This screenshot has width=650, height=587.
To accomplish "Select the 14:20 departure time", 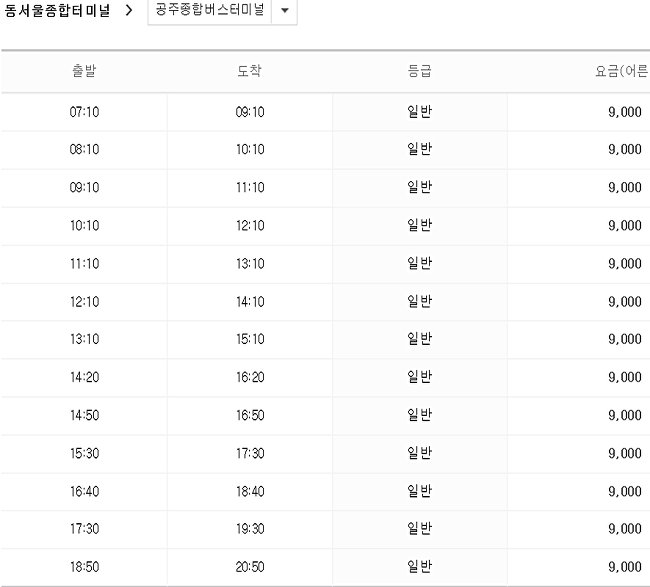I will [x=84, y=377].
